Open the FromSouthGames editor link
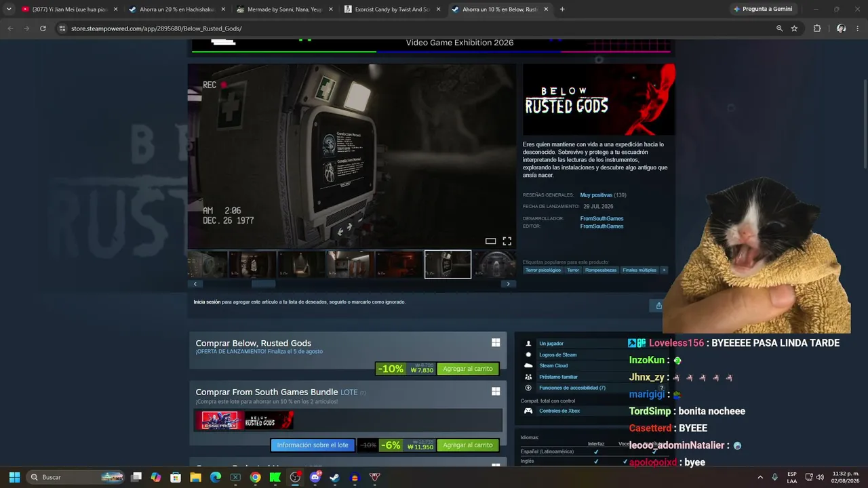The width and height of the screenshot is (868, 488). click(601, 226)
